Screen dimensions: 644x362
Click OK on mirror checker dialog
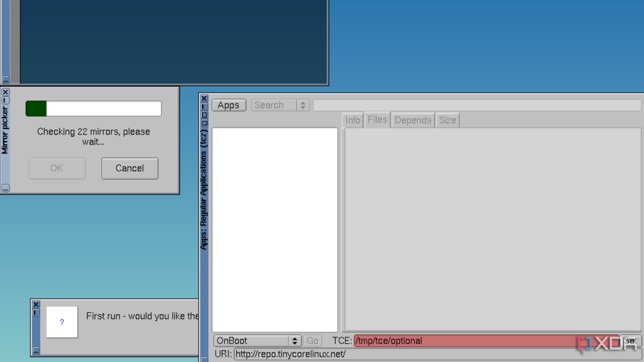[57, 168]
